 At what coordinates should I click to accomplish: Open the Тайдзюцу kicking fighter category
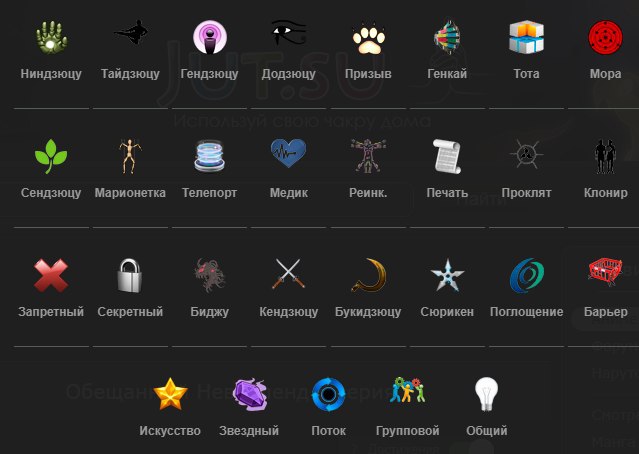130,33
